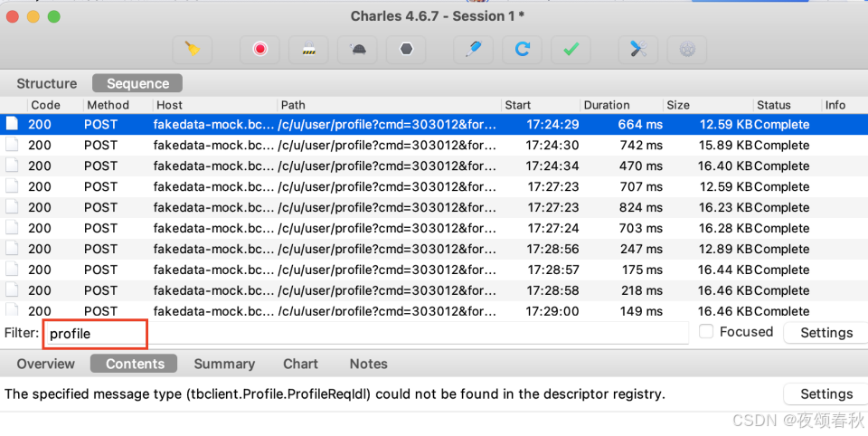Click document icon of 17:24:30 request row
Screen dimensions: 868x436
pos(12,145)
